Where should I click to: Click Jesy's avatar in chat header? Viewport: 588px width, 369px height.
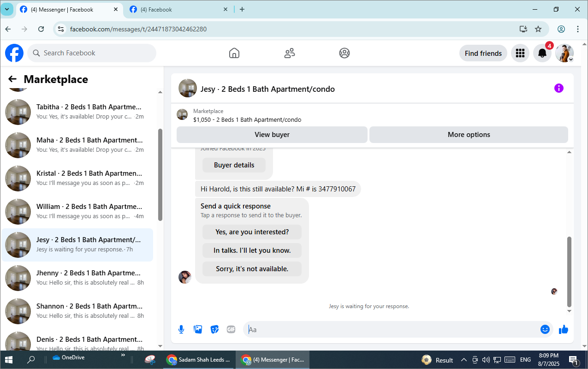click(188, 88)
